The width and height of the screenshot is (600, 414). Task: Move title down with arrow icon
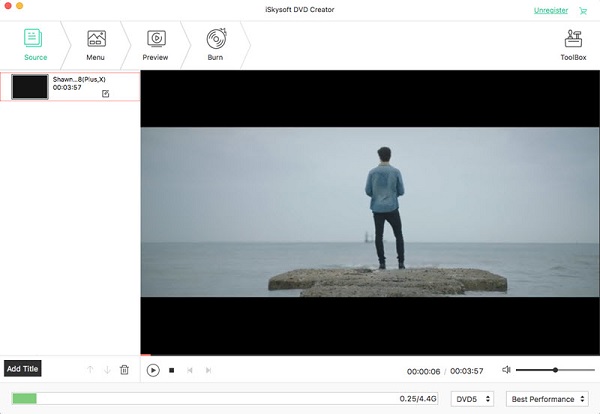tap(108, 370)
